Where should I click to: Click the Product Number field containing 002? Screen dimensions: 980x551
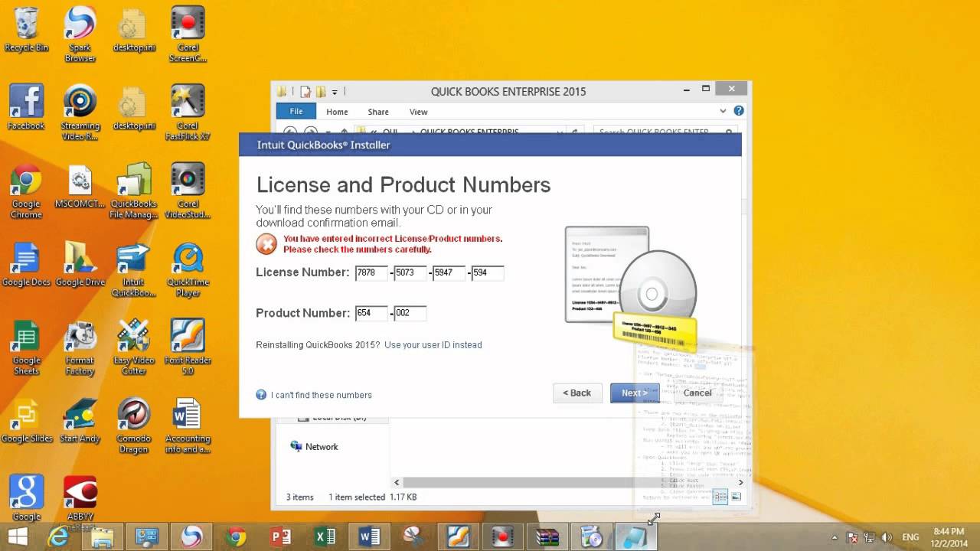410,313
